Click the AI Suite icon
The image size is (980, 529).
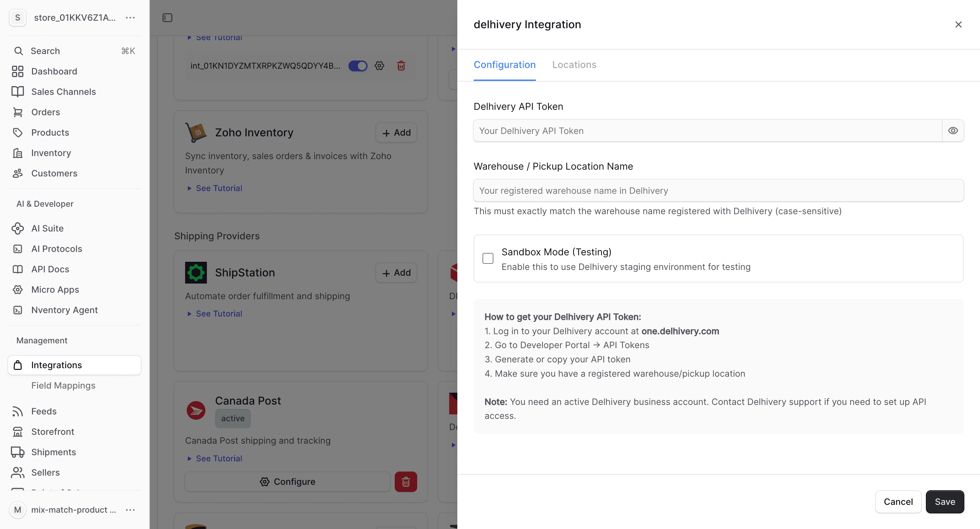17,228
